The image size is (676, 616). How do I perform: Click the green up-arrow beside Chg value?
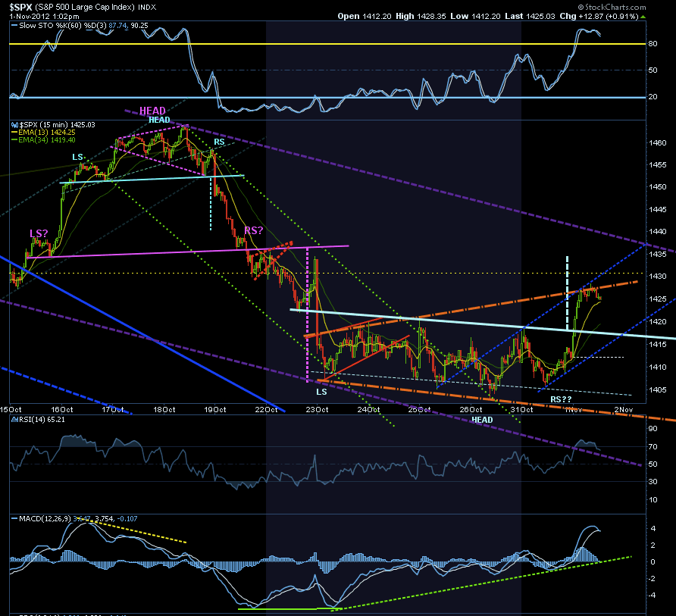(x=643, y=17)
